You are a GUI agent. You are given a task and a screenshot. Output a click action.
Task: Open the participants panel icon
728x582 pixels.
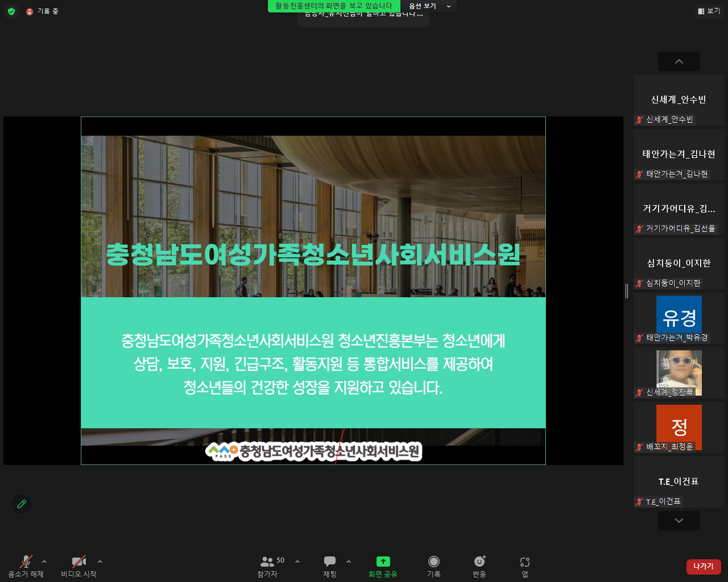(x=267, y=562)
